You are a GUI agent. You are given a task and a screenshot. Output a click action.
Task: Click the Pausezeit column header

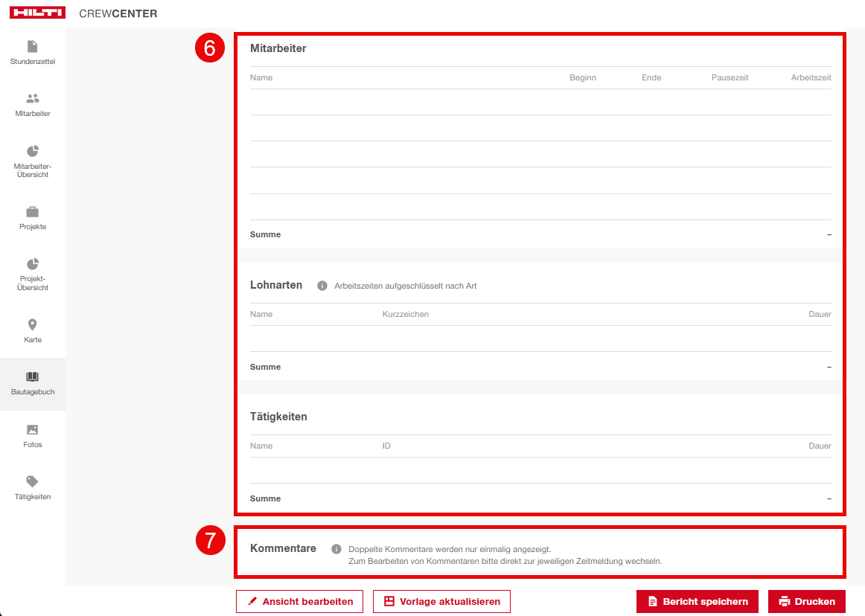pos(730,78)
